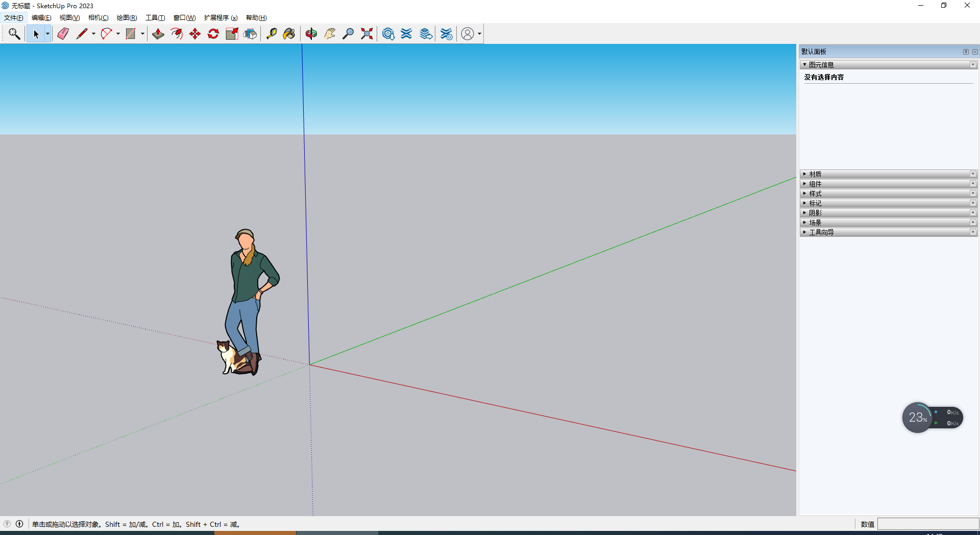This screenshot has width=980, height=535.
Task: Close the 组件 panel section
Action: pos(973,184)
